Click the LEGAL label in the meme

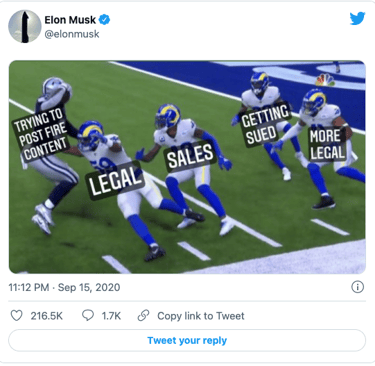pyautogui.click(x=115, y=181)
